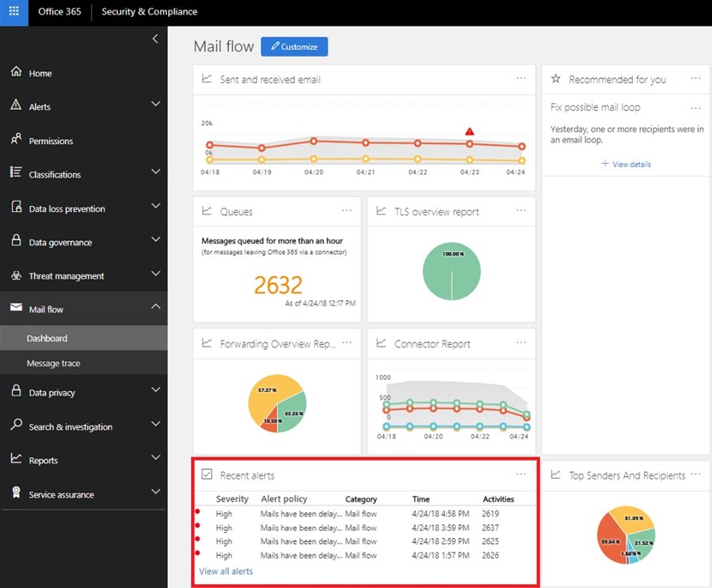Open more options on Queues card
Viewport: 712px width, 588px height.
pos(347,211)
